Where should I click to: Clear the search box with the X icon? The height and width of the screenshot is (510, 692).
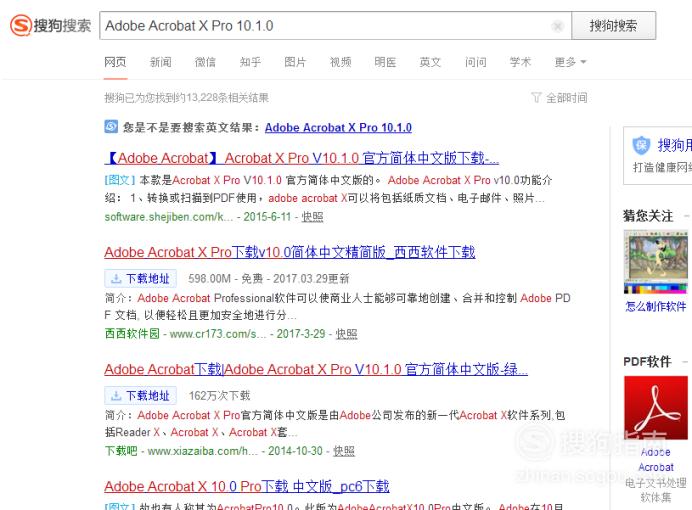click(x=558, y=26)
